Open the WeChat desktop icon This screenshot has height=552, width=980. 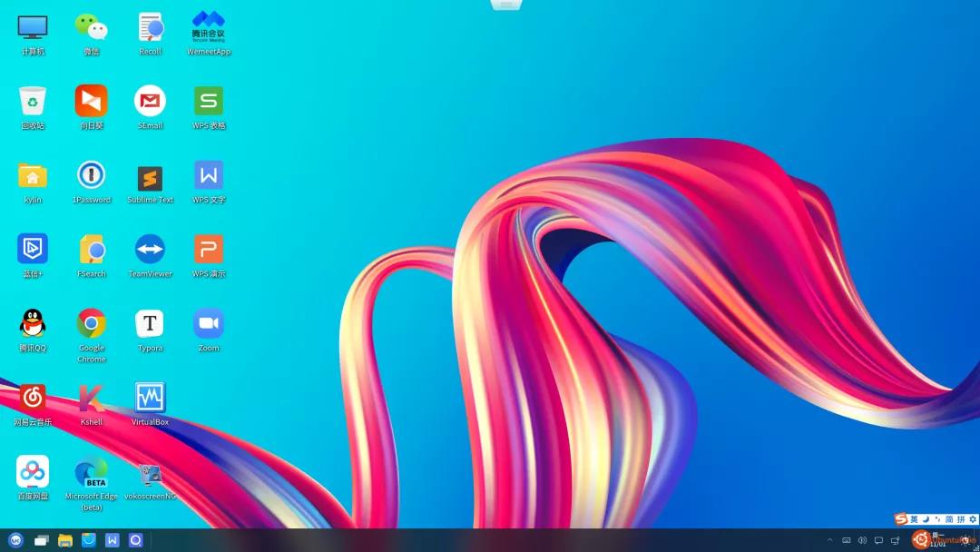point(91,27)
